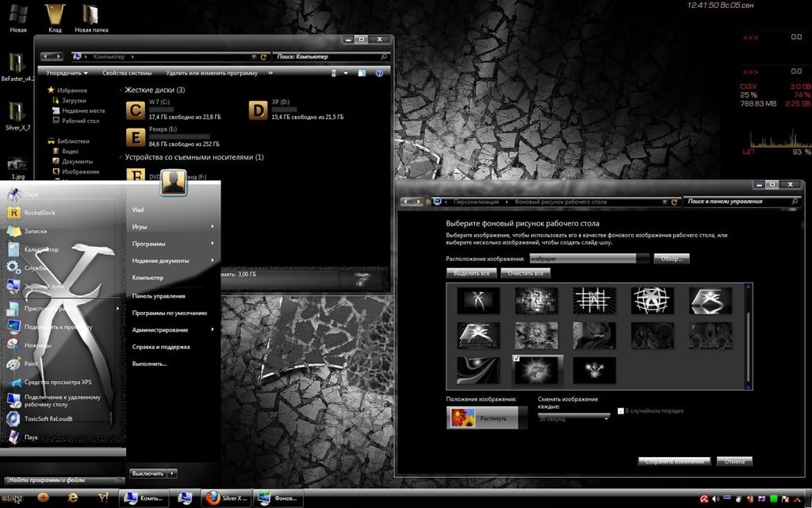Open shutdown options arrow beside Выключить
Screen dimensions: 812x508
point(172,473)
